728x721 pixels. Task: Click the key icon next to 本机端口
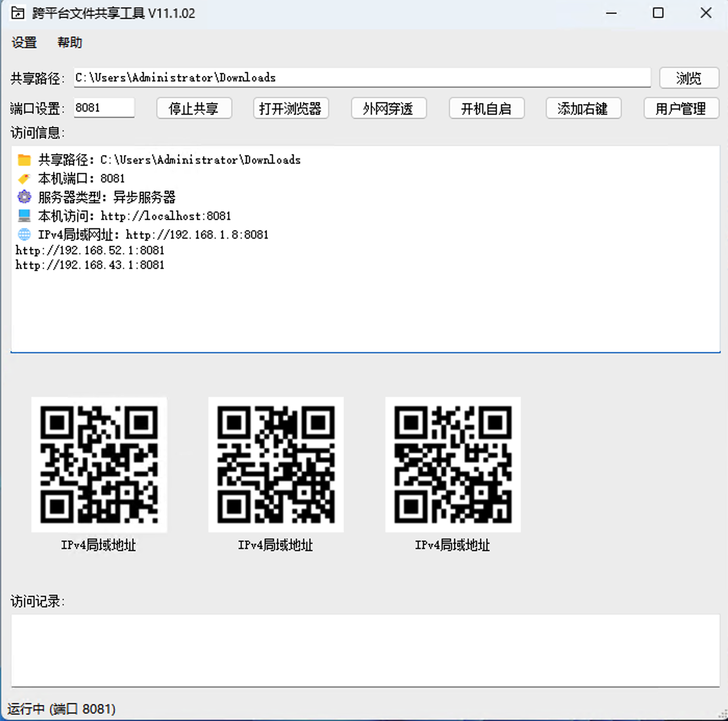(23, 178)
